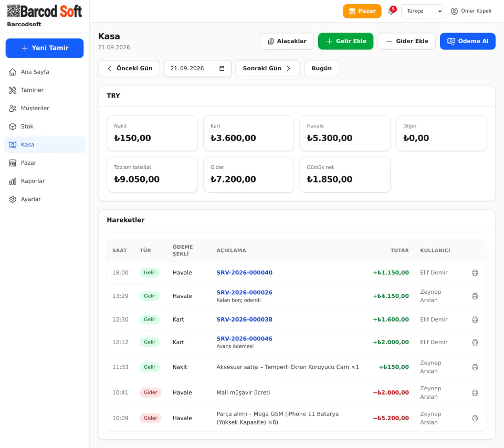504x448 pixels.
Task: Click the Gider ₺7.200,00 summary card
Action: (x=248, y=175)
